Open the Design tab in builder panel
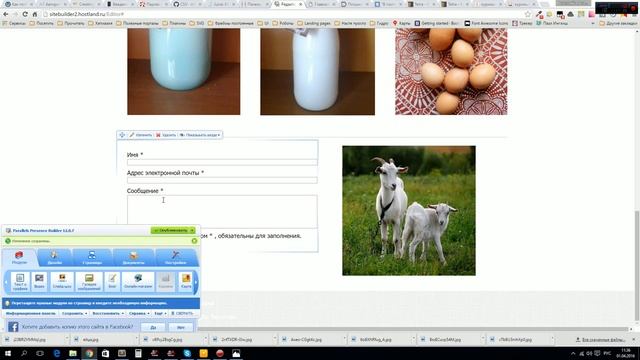The image size is (640, 360). coord(54,258)
